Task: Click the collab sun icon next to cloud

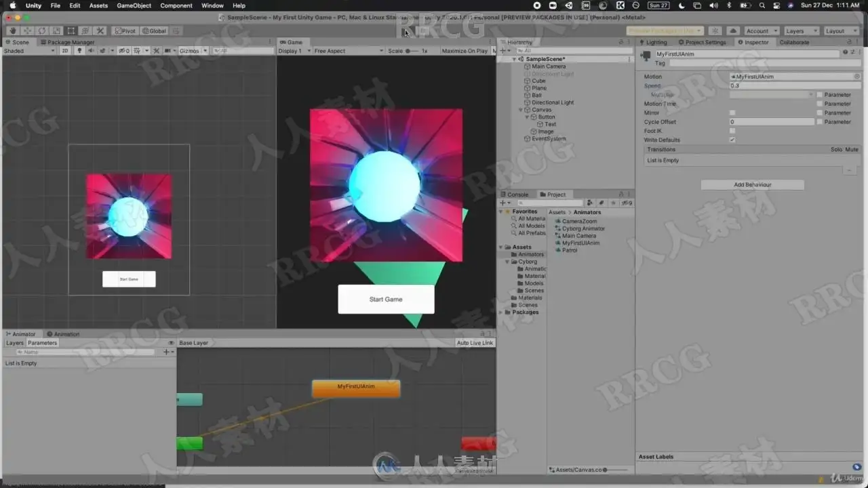Action: [715, 31]
